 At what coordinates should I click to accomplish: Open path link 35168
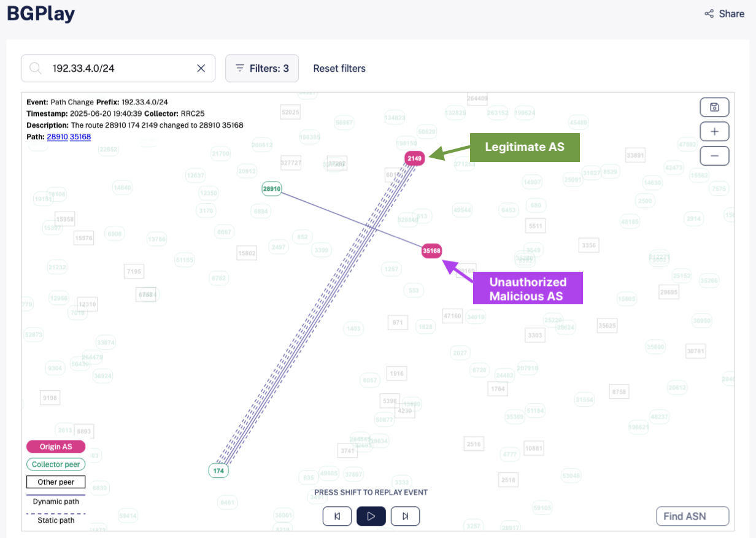(x=80, y=137)
